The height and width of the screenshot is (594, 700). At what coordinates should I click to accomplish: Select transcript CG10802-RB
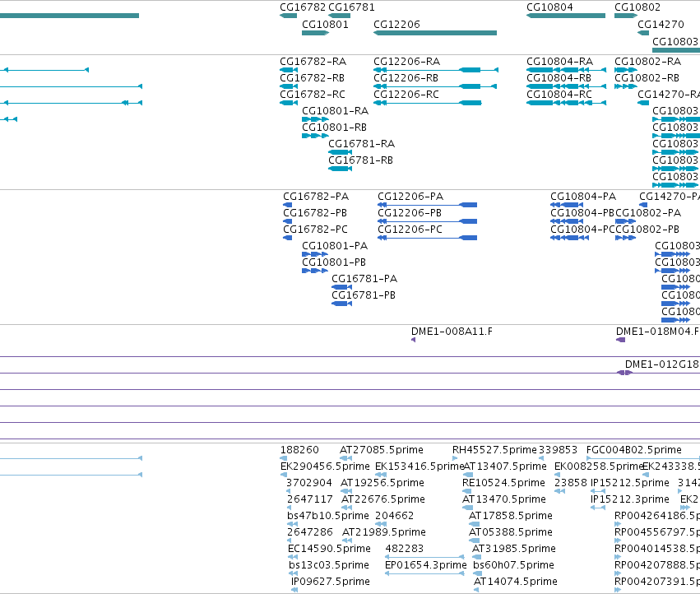click(x=647, y=78)
